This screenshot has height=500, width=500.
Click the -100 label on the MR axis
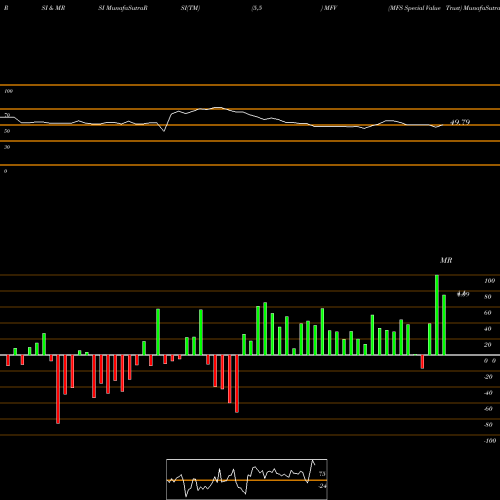(490, 441)
